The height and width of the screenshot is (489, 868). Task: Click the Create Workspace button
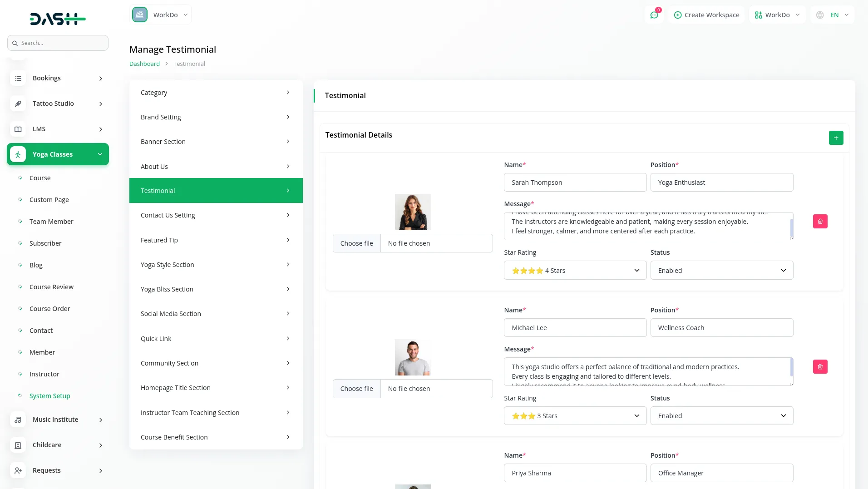706,15
